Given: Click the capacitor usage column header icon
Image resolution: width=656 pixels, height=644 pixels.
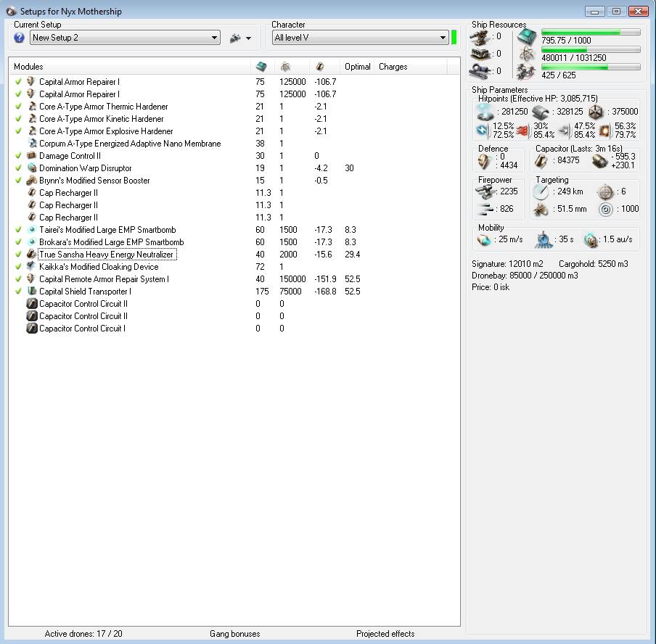Looking at the screenshot, I should pos(320,67).
